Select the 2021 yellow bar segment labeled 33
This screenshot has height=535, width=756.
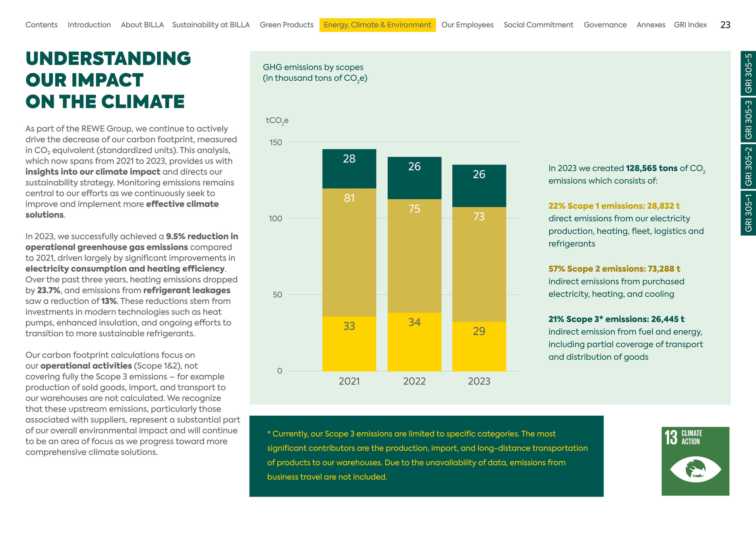point(349,344)
